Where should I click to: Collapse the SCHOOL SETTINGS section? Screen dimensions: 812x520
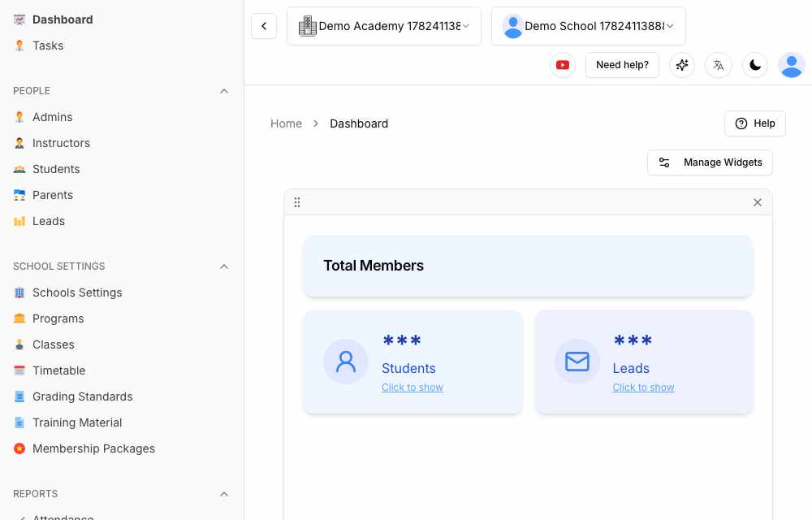point(224,266)
